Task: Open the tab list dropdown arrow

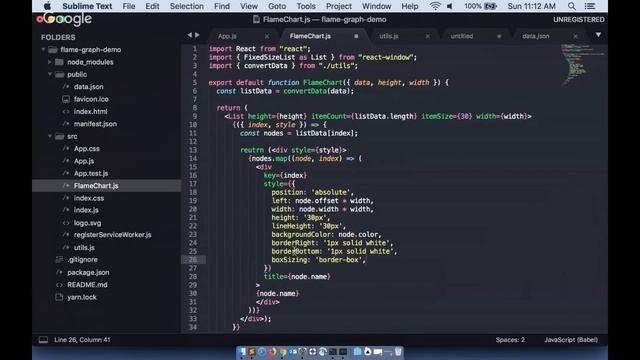Action: point(598,35)
